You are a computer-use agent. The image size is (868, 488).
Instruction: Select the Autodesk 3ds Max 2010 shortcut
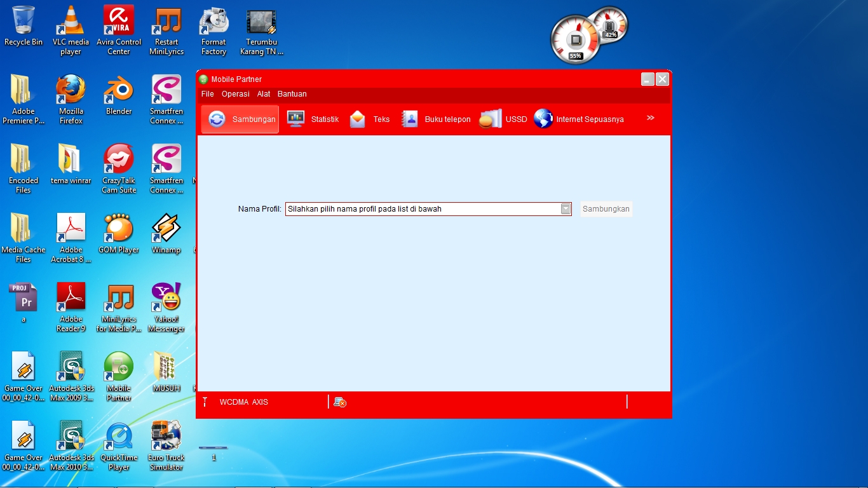[71, 446]
